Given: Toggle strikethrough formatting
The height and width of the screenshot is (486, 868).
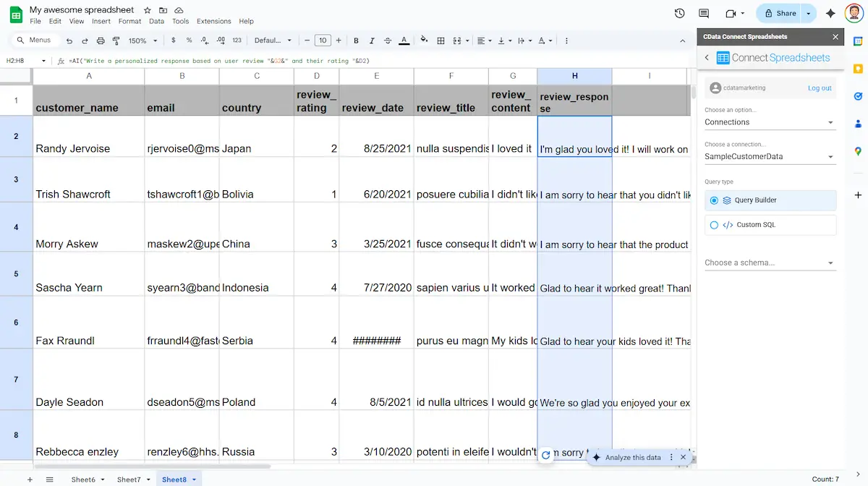Looking at the screenshot, I should (x=388, y=40).
